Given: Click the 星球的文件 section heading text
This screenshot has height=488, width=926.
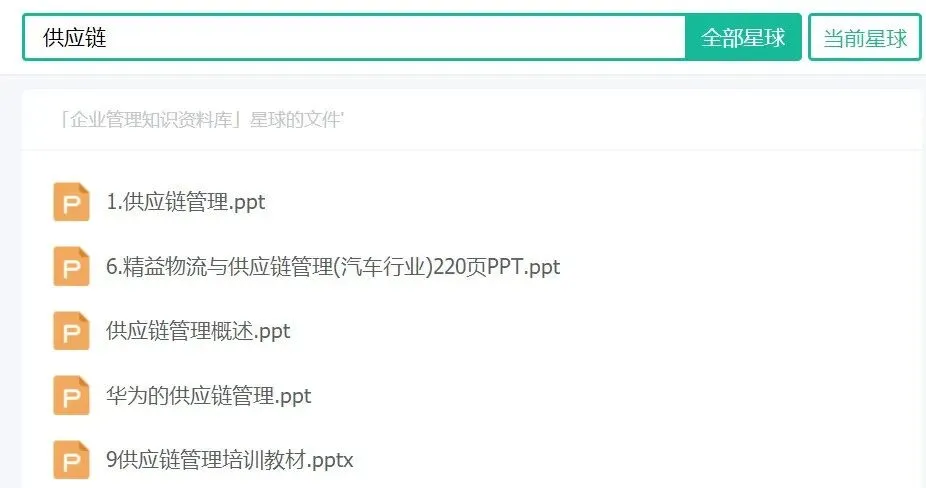Looking at the screenshot, I should tap(296, 120).
